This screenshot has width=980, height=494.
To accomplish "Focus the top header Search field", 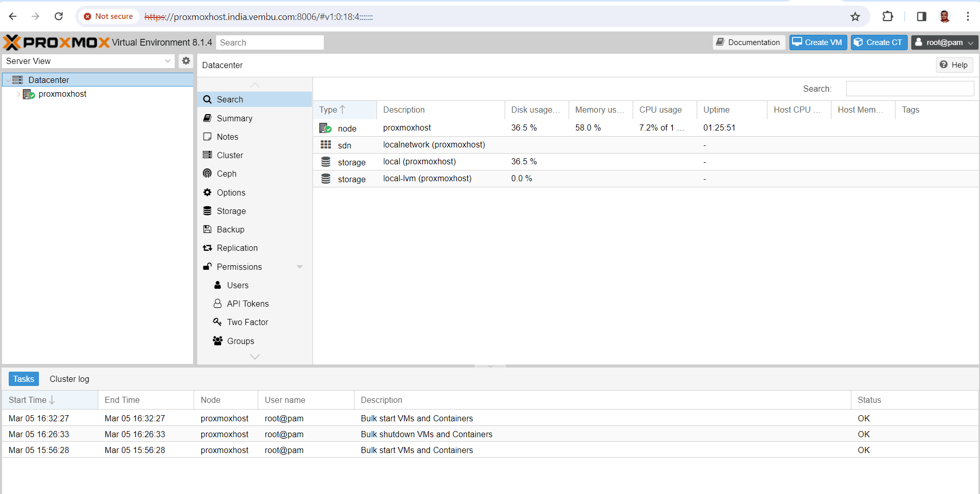I will [269, 42].
